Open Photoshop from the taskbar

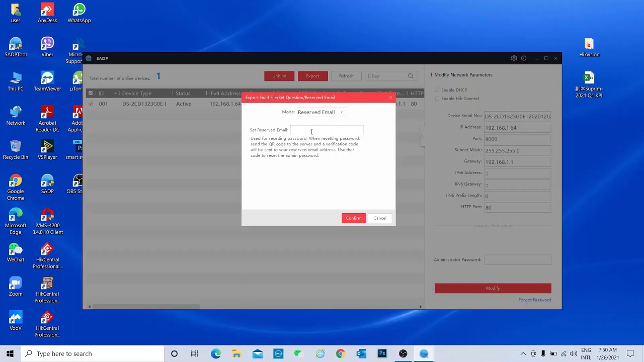point(382,353)
